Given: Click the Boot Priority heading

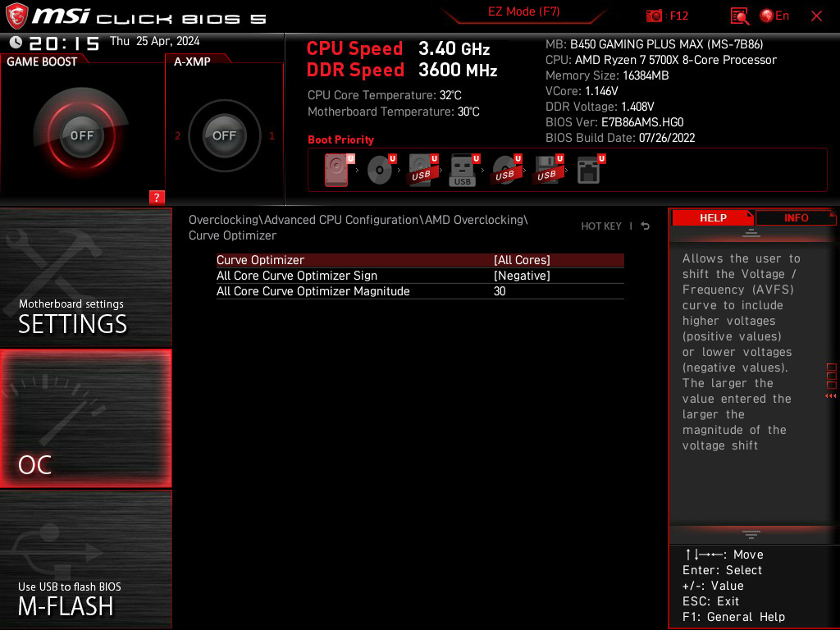Looking at the screenshot, I should tap(340, 139).
